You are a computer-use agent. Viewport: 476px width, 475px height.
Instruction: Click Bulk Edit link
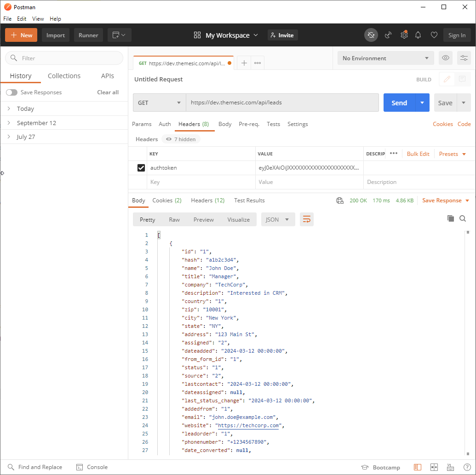418,154
